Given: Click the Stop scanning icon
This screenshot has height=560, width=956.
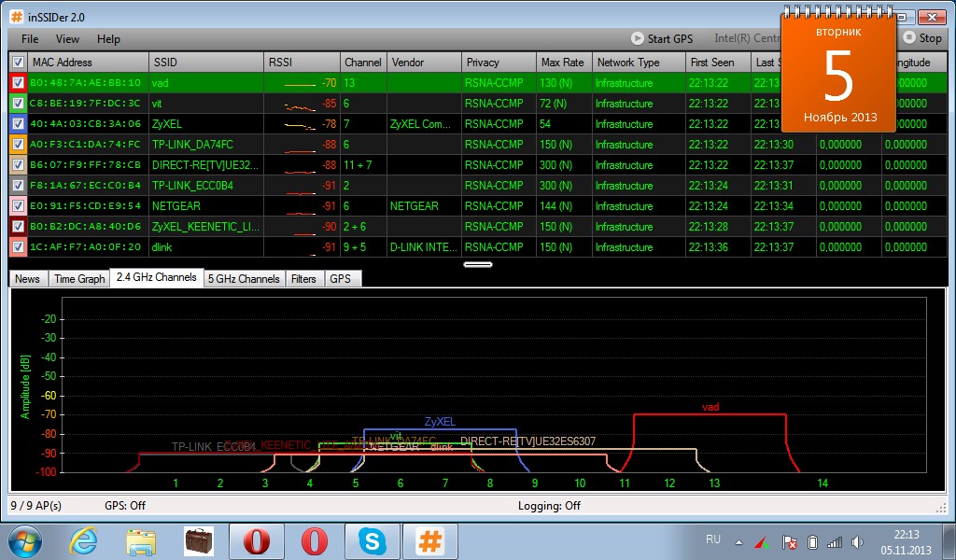Looking at the screenshot, I should (x=909, y=37).
